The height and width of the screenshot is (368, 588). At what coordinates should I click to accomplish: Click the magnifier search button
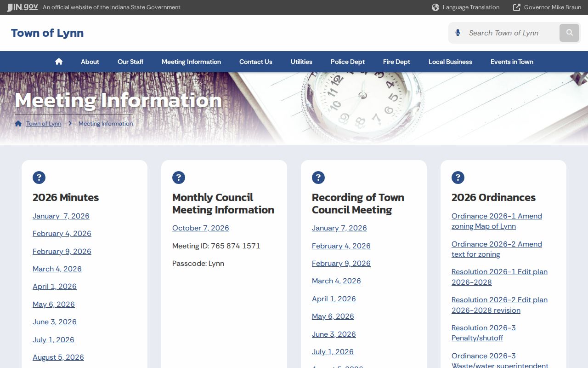click(x=570, y=33)
